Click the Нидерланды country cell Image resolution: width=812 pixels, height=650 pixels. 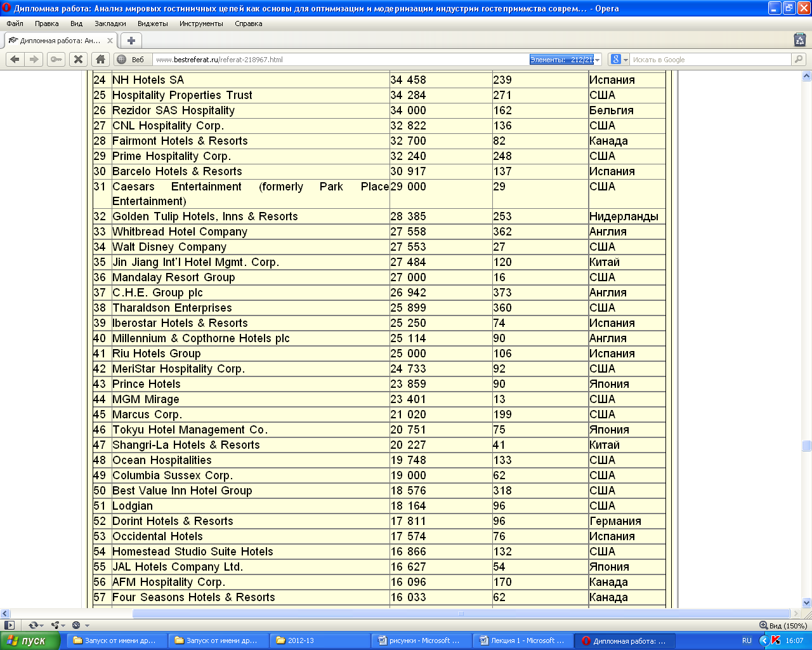coord(627,216)
